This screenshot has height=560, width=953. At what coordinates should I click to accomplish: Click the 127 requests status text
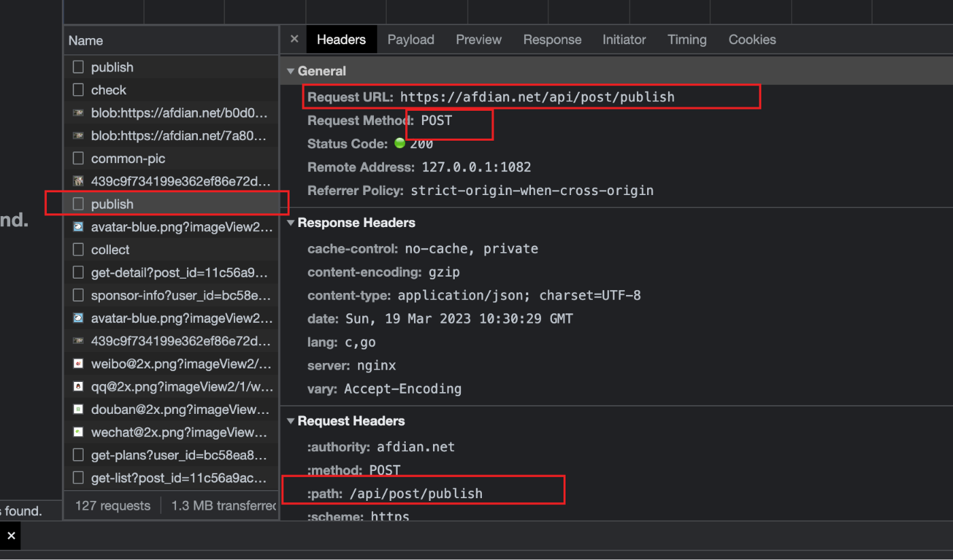113,506
